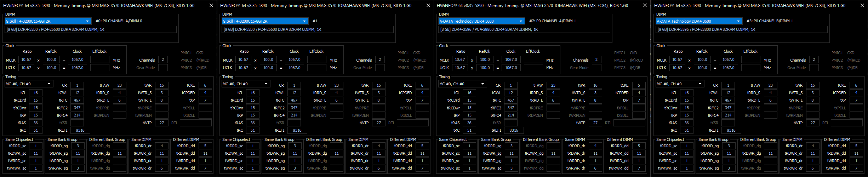Viewport: 868px width, 177px height.
Task: Click the tWRWR_dr value 6 in the DIMM #3 window
Action: click(813, 168)
